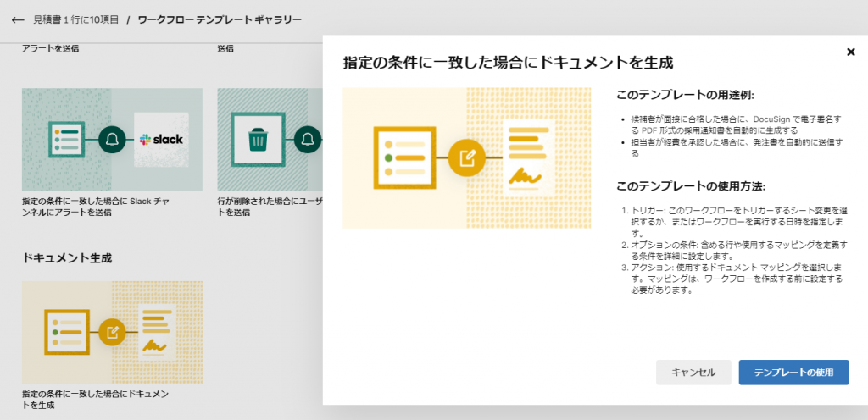Select the row deleted template thumbnail
This screenshot has height=420, width=868.
[x=270, y=139]
